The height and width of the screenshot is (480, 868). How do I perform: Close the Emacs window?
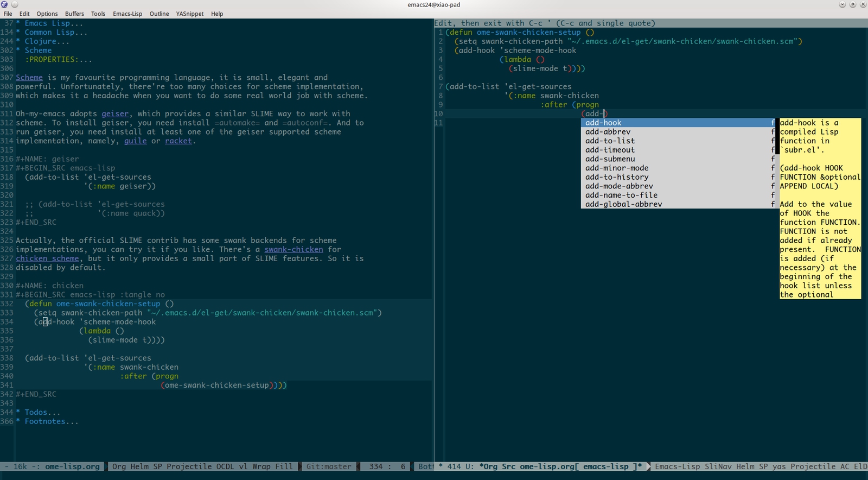tap(863, 4)
